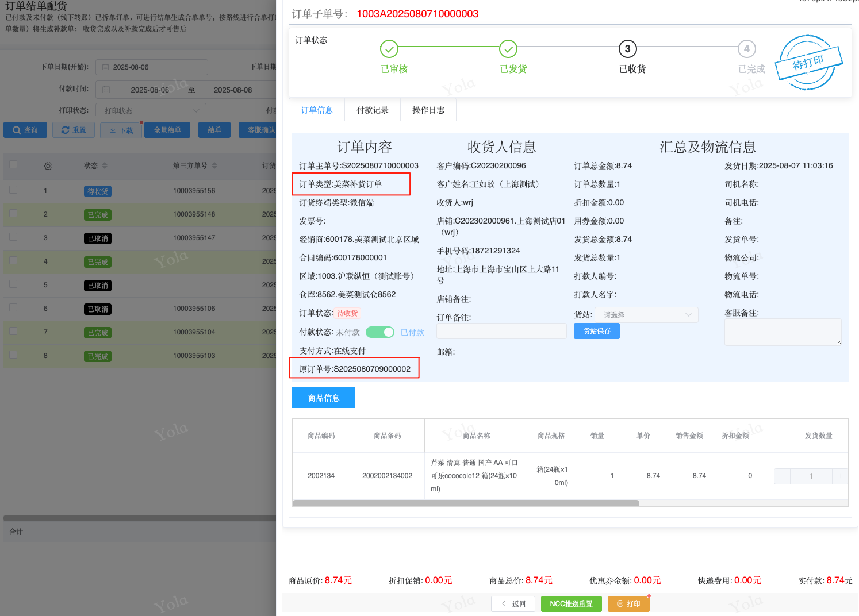Check the select-all checkbox in table header
859x616 pixels.
[x=13, y=165]
